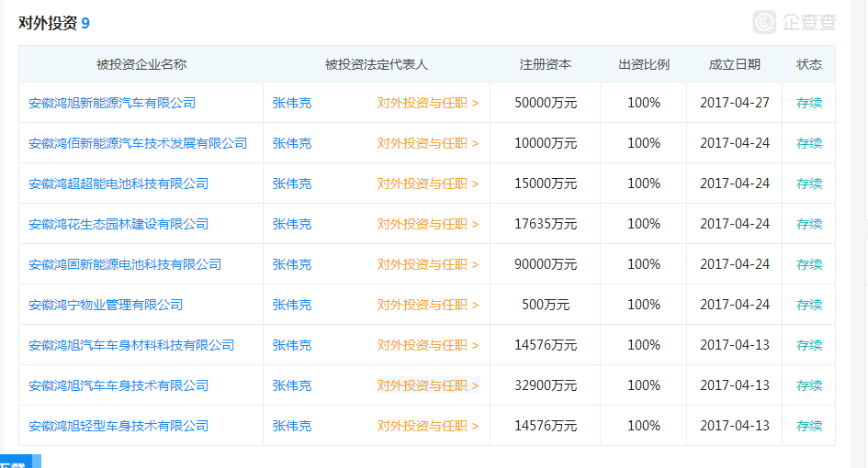Image resolution: width=868 pixels, height=468 pixels.
Task: Open 安徽鸿超超能电池科技有限公司 link
Action: pos(118,184)
